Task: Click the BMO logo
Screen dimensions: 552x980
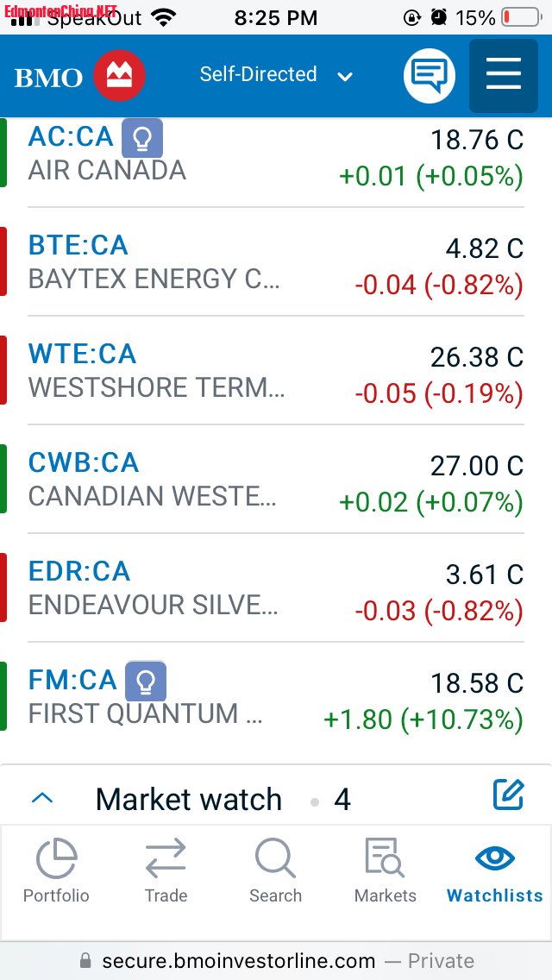Action: (x=79, y=76)
